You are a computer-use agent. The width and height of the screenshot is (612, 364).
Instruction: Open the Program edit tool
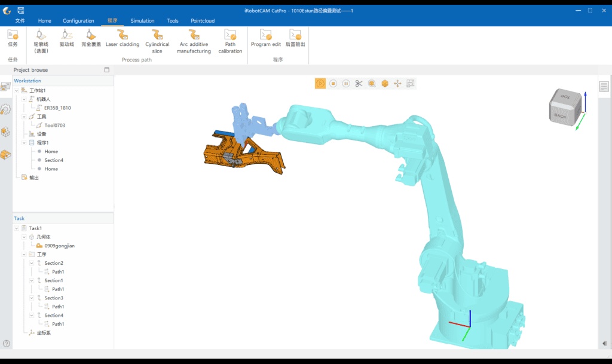click(x=266, y=38)
